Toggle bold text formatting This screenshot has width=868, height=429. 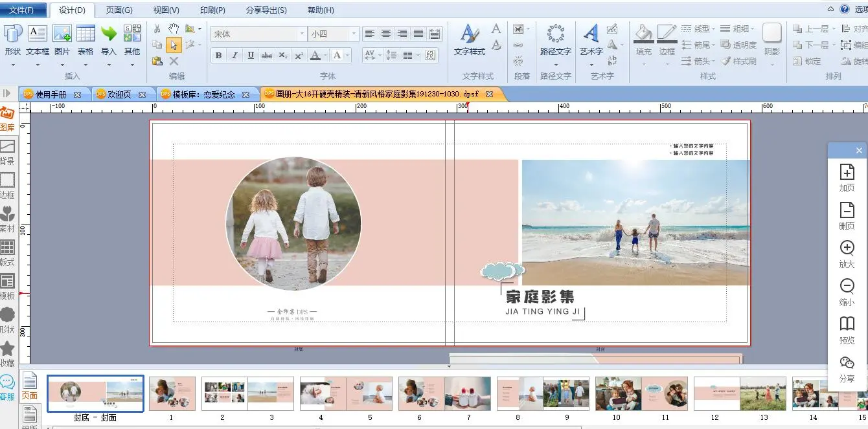[219, 56]
